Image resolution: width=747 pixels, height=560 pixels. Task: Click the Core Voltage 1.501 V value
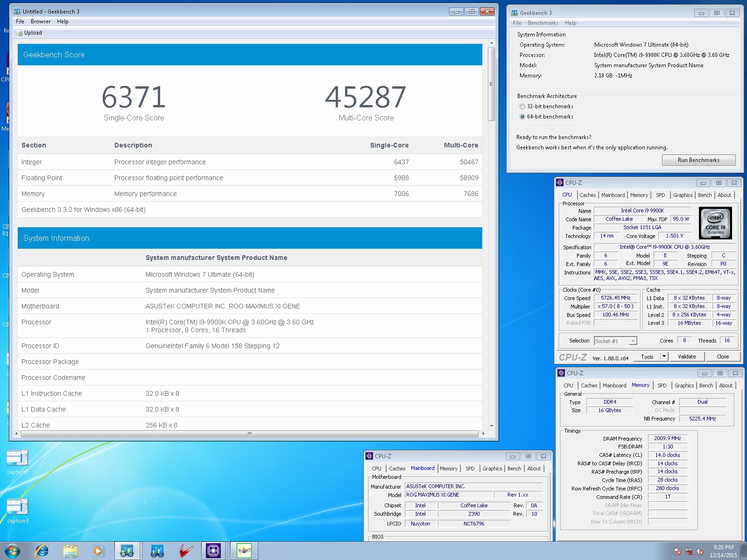click(674, 236)
